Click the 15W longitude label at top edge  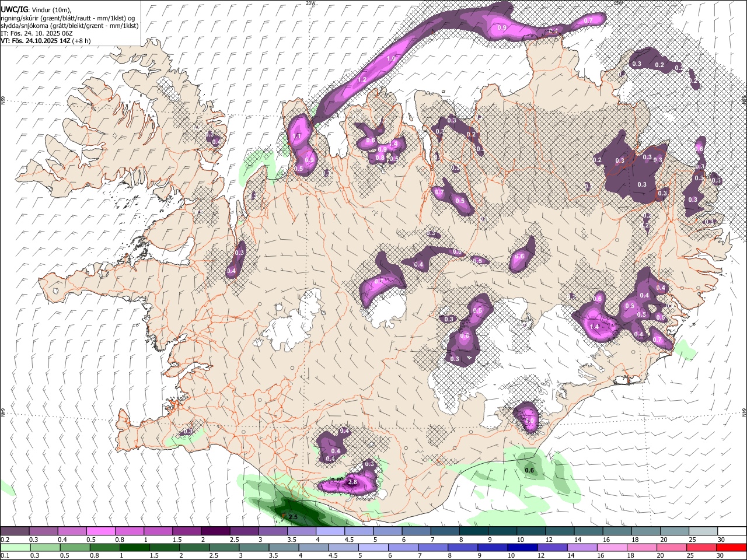[618, 3]
